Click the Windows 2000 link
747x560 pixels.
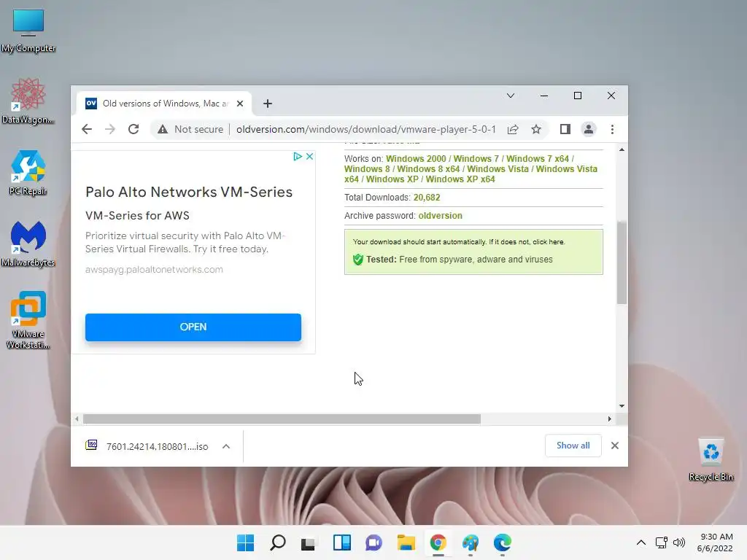[x=416, y=158]
